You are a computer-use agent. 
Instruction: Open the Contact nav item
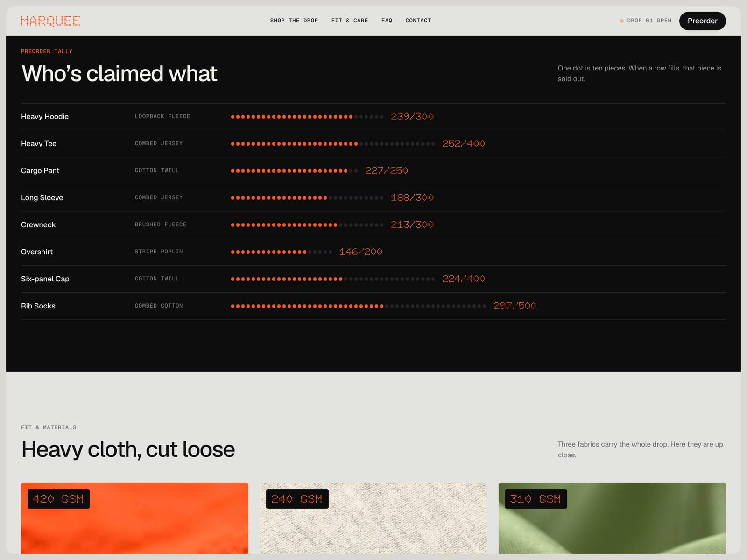click(x=418, y=21)
